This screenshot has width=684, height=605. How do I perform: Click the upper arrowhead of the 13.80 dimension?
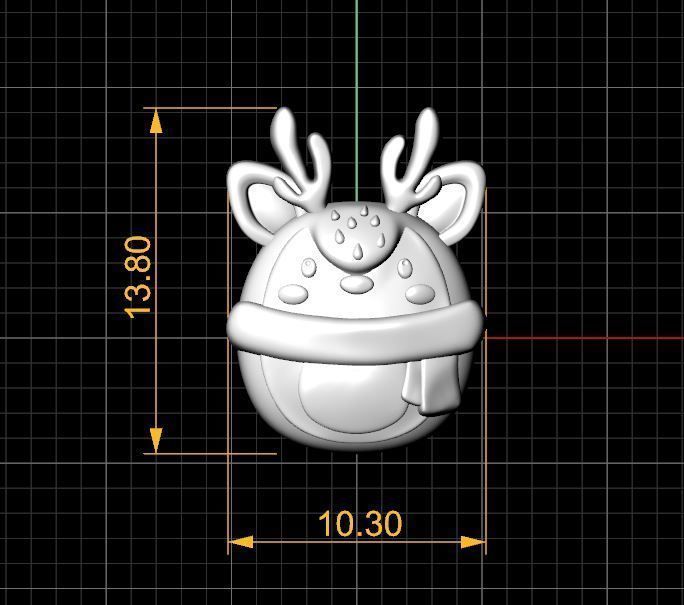tap(156, 121)
